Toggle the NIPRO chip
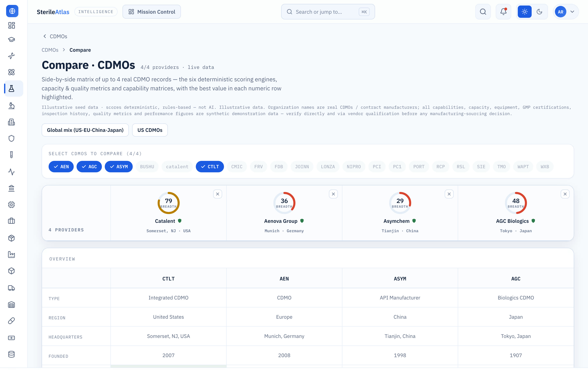This screenshot has width=588, height=370. [x=354, y=167]
